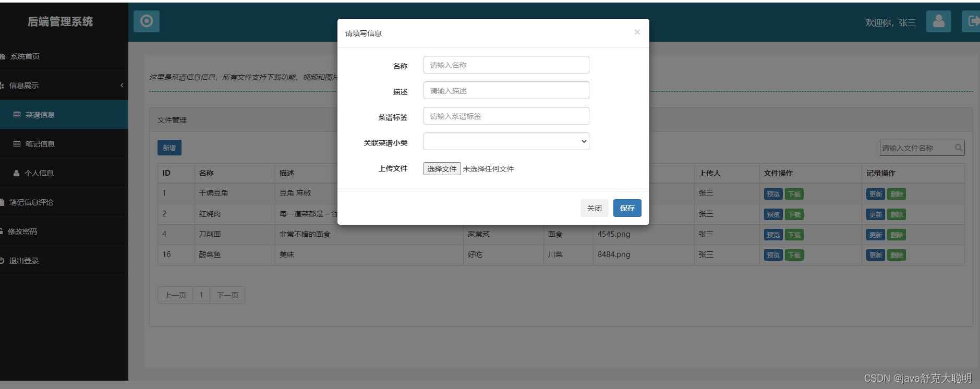This screenshot has height=389, width=980.
Task: Click the 4545.png file name
Action: click(614, 234)
